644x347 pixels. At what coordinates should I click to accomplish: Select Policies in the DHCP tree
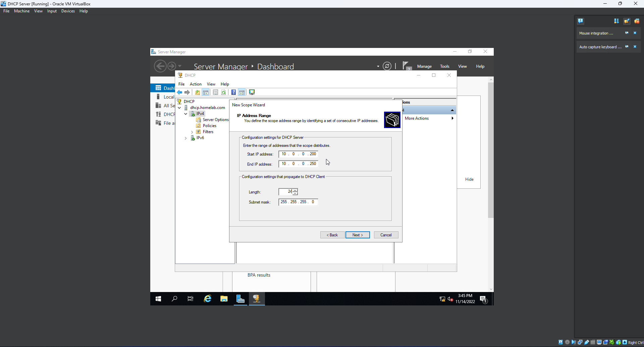point(210,126)
